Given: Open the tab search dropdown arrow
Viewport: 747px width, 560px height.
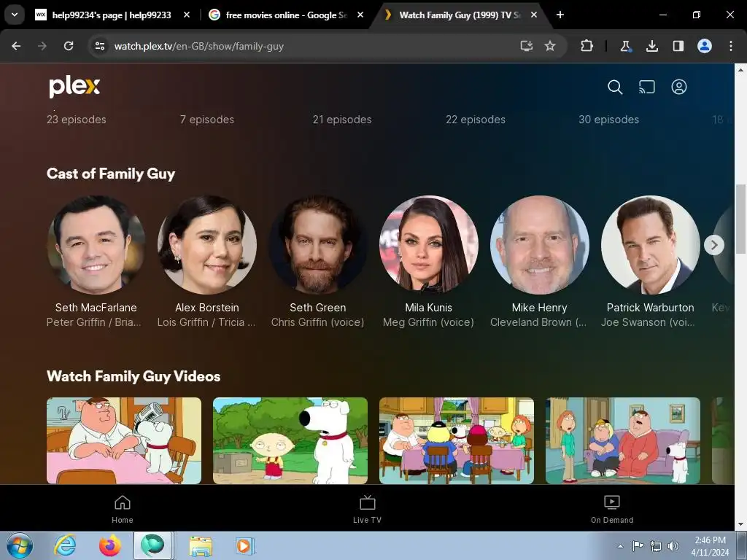Looking at the screenshot, I should click(15, 15).
